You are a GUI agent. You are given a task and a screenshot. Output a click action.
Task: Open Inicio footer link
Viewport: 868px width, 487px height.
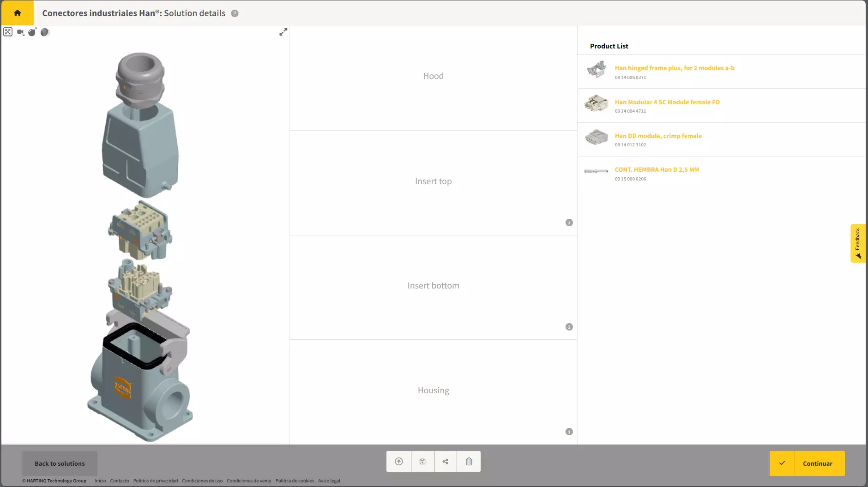pos(100,481)
